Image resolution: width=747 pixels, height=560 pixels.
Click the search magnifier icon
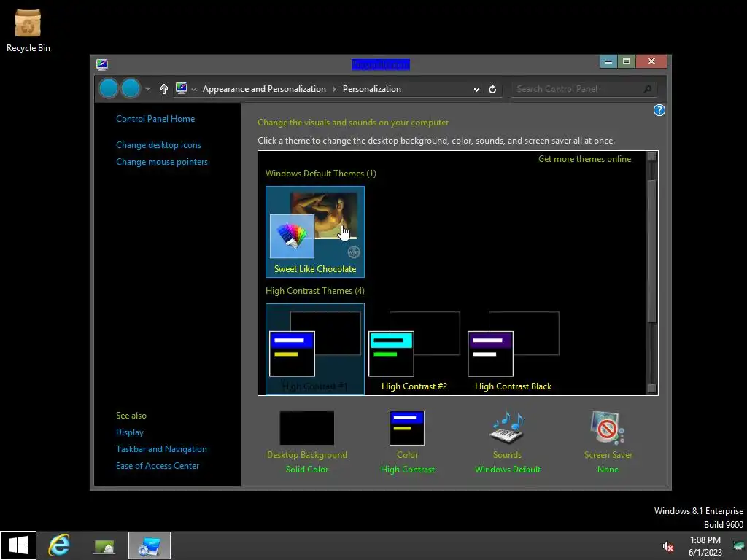647,89
